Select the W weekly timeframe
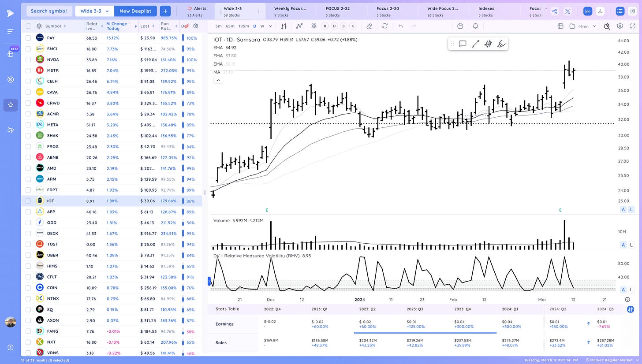Screen dimensions: 642x364 [262, 26]
